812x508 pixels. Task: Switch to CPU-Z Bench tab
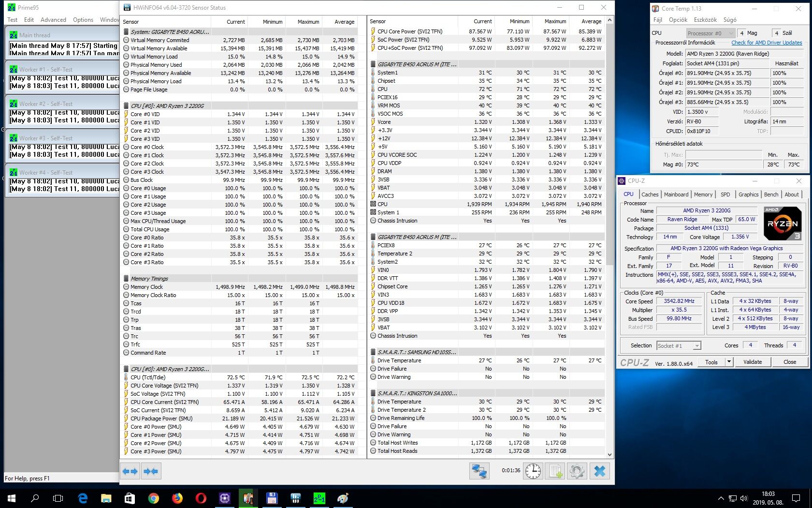tap(771, 194)
